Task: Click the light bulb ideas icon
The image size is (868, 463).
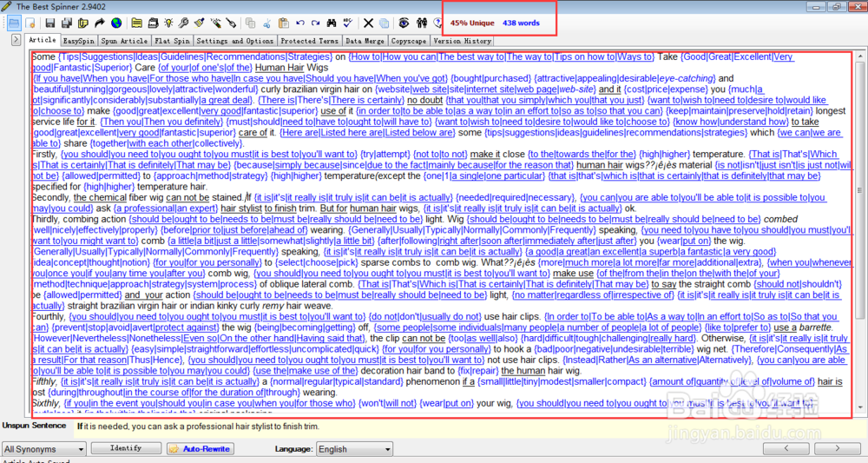Action: (168, 23)
